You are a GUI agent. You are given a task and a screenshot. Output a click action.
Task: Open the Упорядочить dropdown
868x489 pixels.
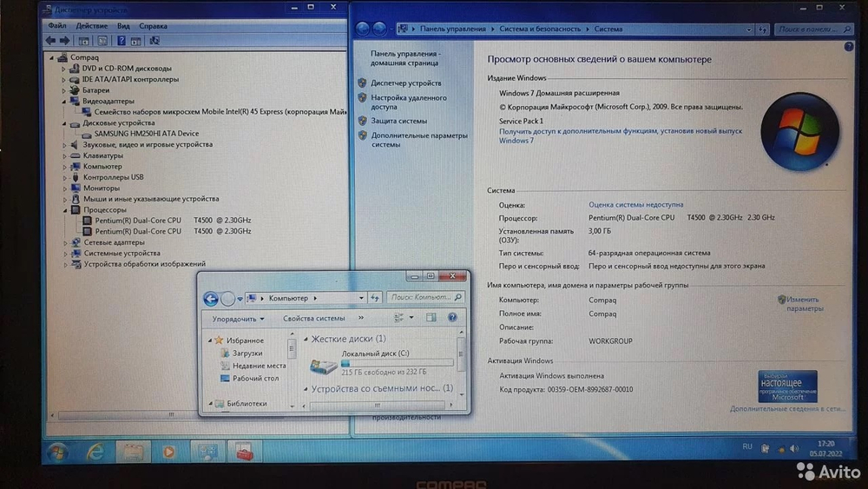pos(238,319)
